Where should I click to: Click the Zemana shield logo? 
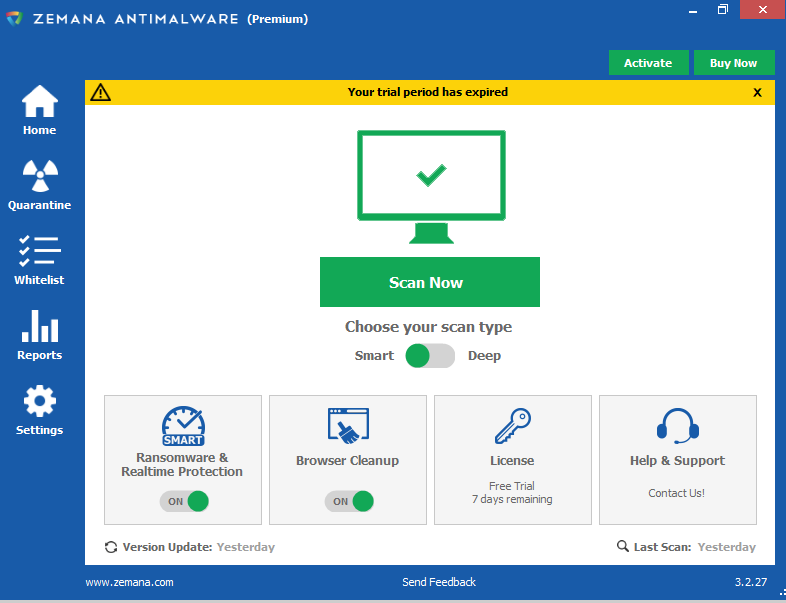[x=15, y=19]
